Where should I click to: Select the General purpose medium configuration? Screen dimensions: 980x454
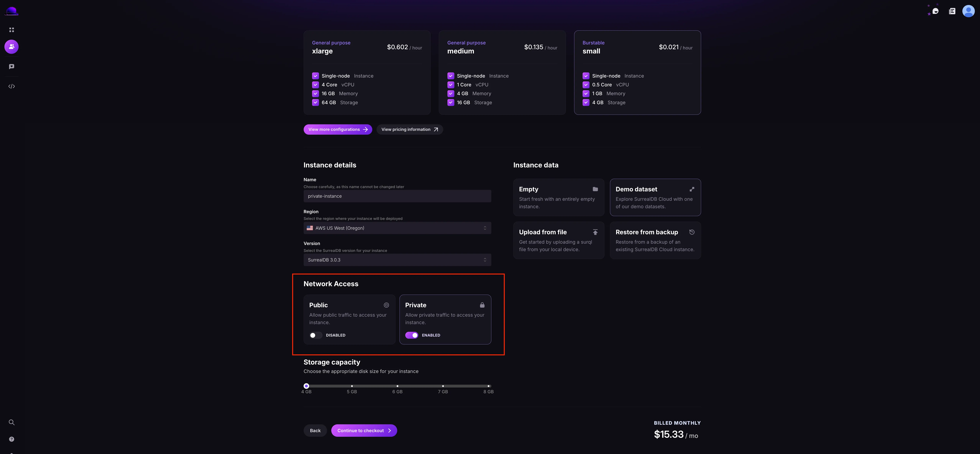click(502, 72)
